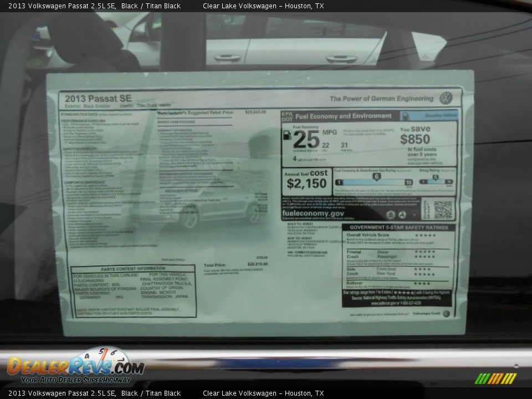Click the Government 5-Star Safety Ratings header
This screenshot has width=532, height=399.
[x=398, y=227]
